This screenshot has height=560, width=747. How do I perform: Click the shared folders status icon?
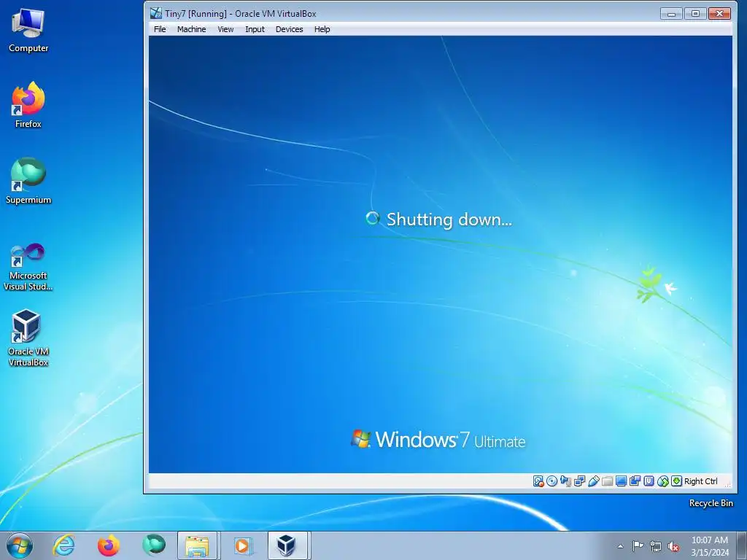[x=607, y=481]
